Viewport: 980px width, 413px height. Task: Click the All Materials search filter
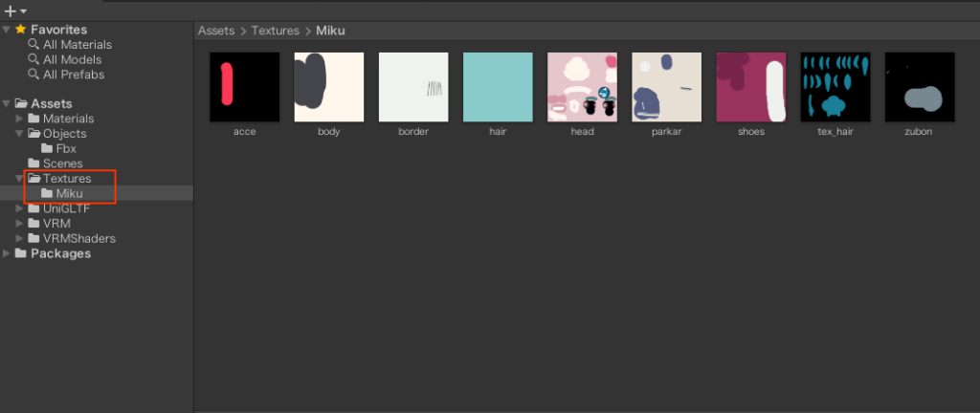(77, 45)
